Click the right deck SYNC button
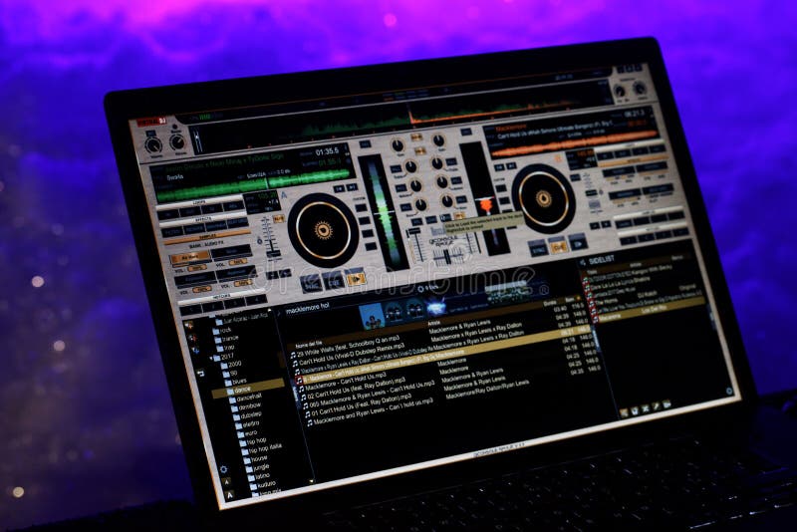This screenshot has height=532, width=797. click(x=537, y=249)
